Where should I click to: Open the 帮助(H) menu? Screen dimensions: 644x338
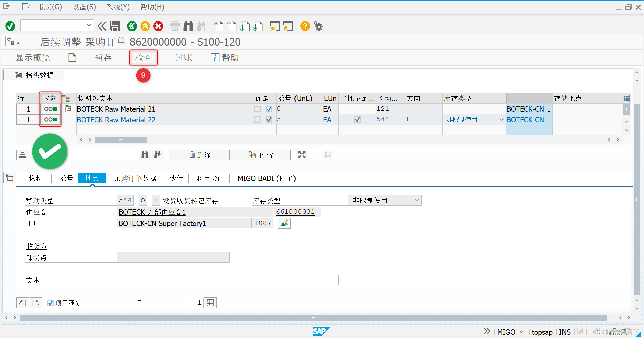[x=152, y=7]
